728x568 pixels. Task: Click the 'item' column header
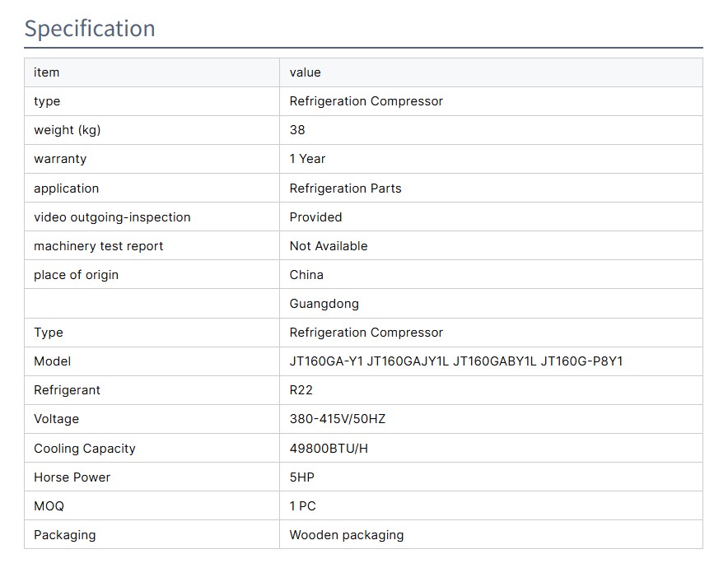47,72
